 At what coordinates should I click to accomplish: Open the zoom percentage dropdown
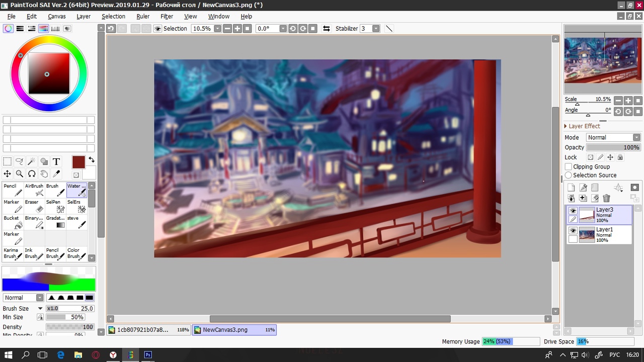[217, 29]
